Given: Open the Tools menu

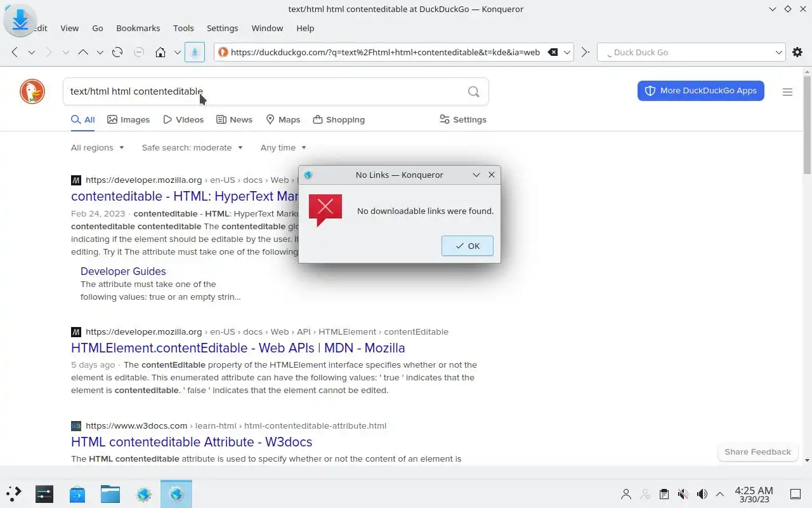Looking at the screenshot, I should tap(183, 28).
